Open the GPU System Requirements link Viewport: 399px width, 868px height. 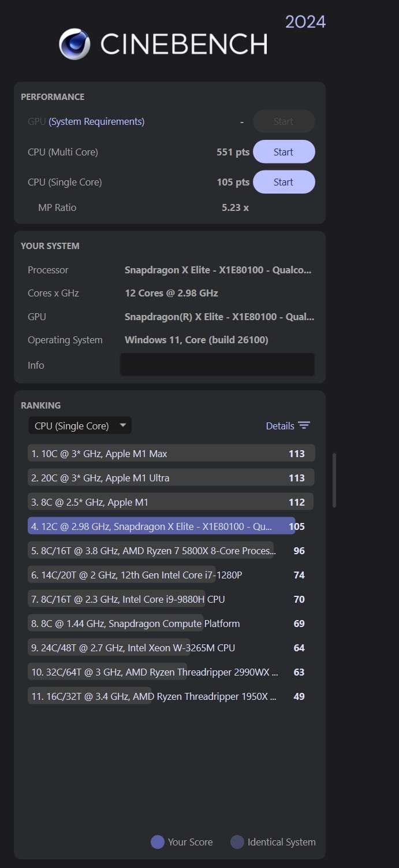pos(96,121)
